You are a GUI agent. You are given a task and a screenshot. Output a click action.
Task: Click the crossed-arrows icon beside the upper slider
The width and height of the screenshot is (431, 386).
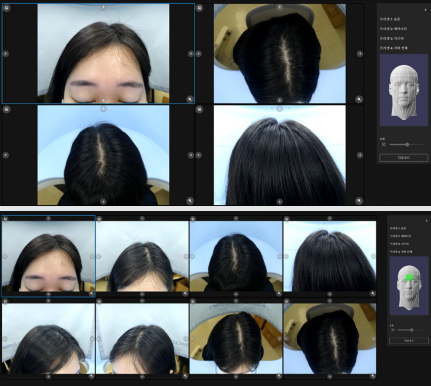384,144
